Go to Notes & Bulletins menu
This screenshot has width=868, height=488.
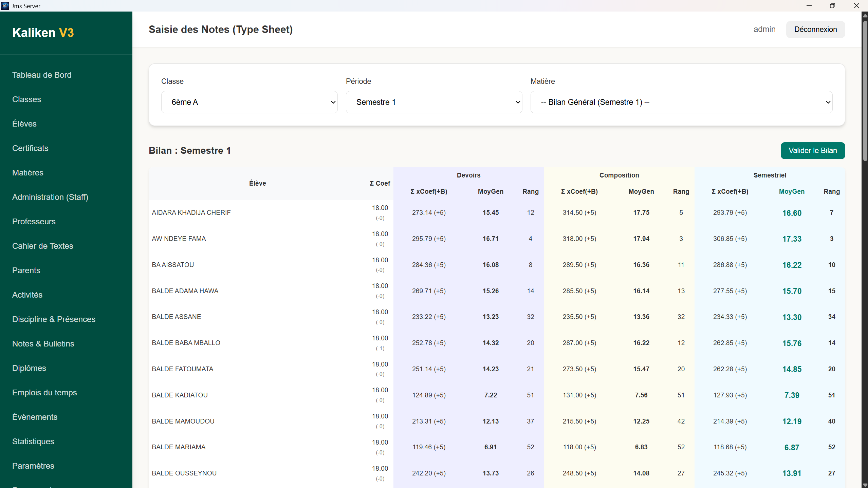click(43, 344)
